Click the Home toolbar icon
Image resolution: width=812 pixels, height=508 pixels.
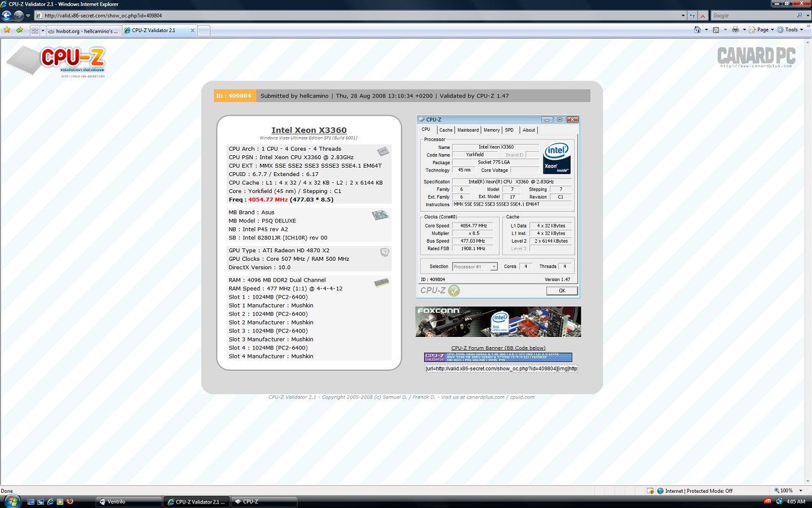point(698,30)
